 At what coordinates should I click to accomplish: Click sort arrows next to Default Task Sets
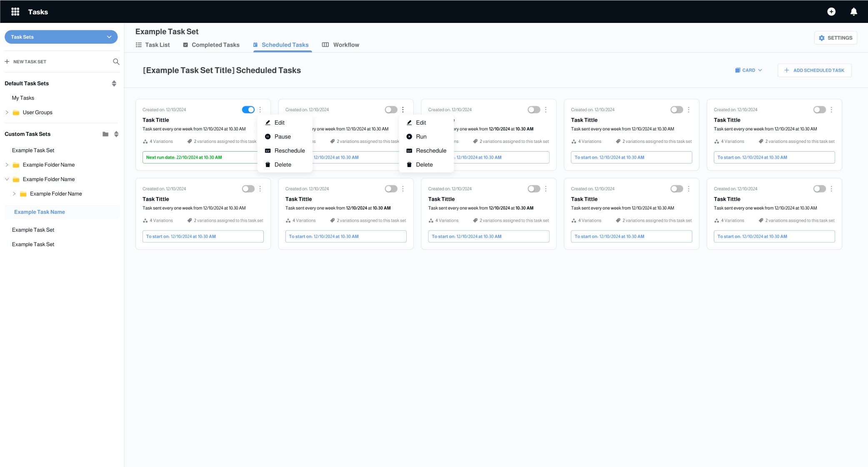[114, 84]
